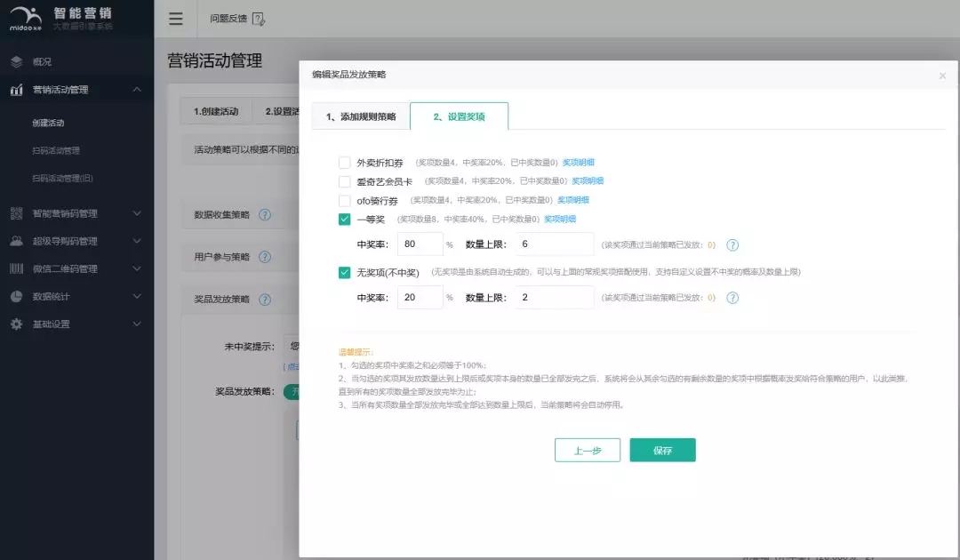This screenshot has width=960, height=560.
Task: Select the 2、设置奖项 tab
Action: 460,116
